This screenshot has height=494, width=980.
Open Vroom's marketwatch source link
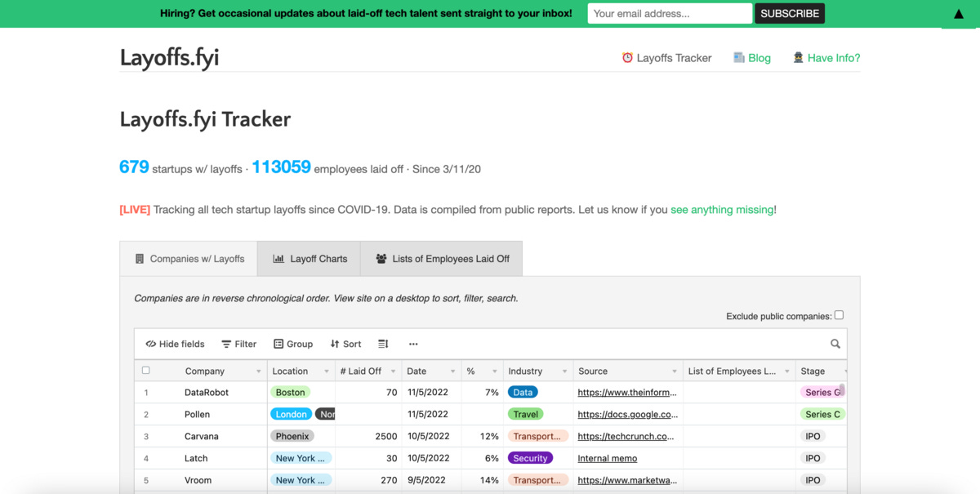coord(627,480)
